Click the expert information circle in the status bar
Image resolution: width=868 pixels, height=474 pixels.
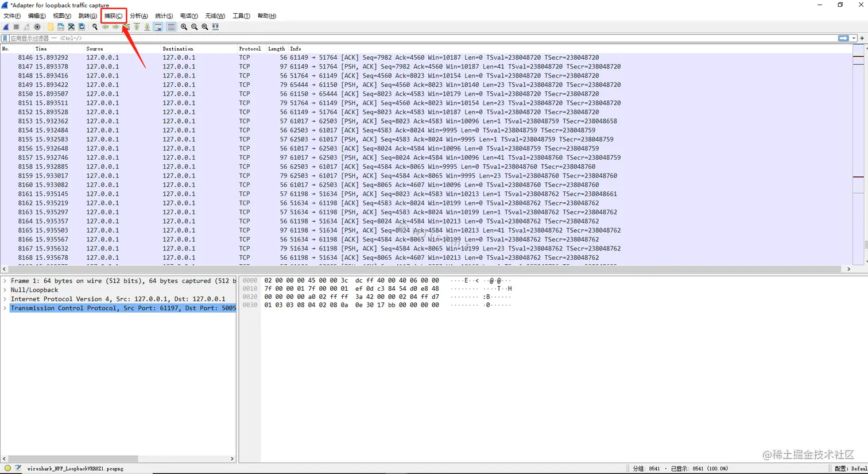(7, 468)
